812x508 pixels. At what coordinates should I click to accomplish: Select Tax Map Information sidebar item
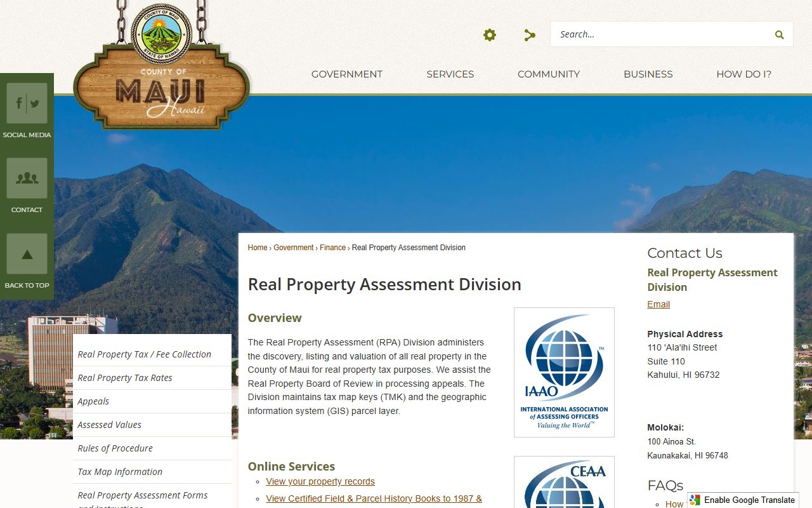coord(152,472)
